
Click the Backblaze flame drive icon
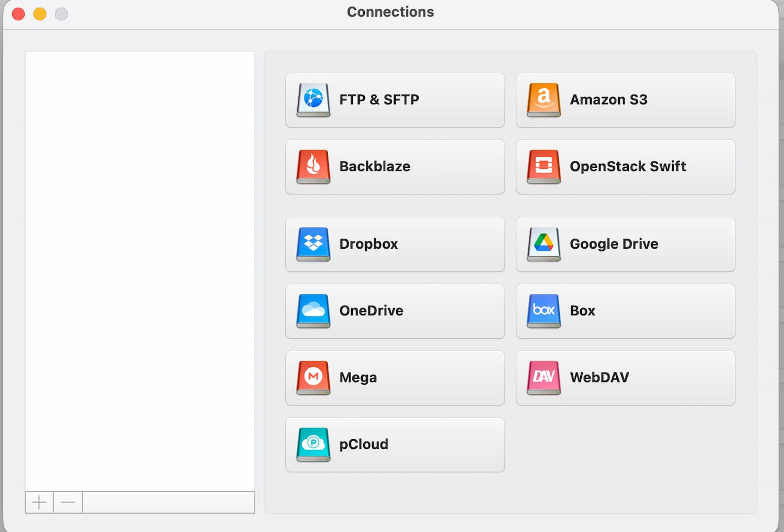tap(313, 166)
